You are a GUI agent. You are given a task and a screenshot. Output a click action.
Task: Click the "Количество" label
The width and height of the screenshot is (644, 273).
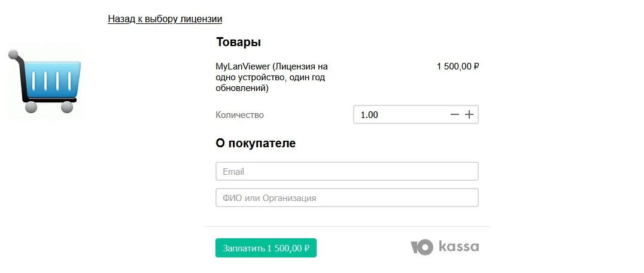tap(239, 115)
